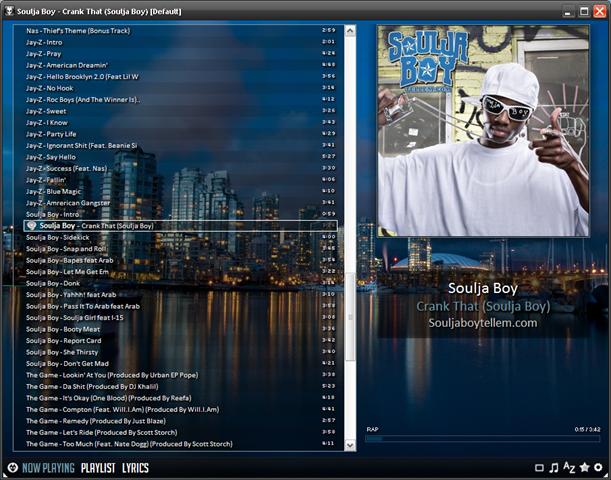
Task: Select Nas - Thief's Theme (Bonus Track)
Action: coord(180,31)
